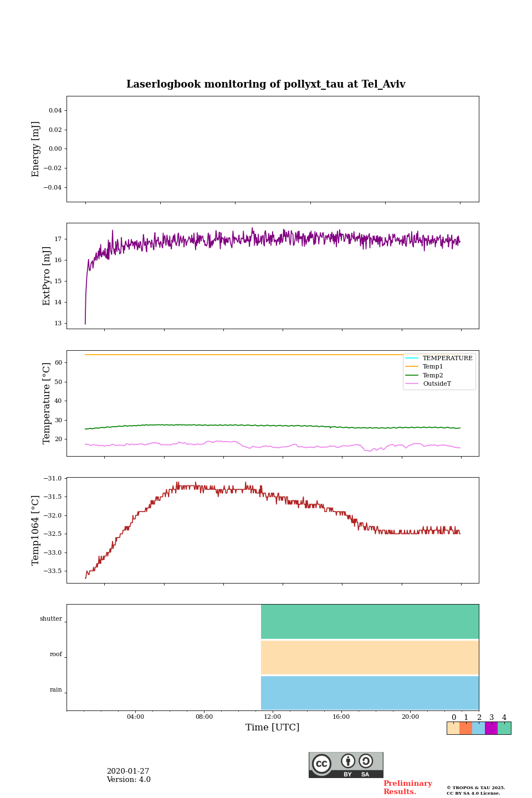532x798 pixels.
Task: Click the −31.0 Temp1064 axis tick
Action: pyautogui.click(x=53, y=478)
